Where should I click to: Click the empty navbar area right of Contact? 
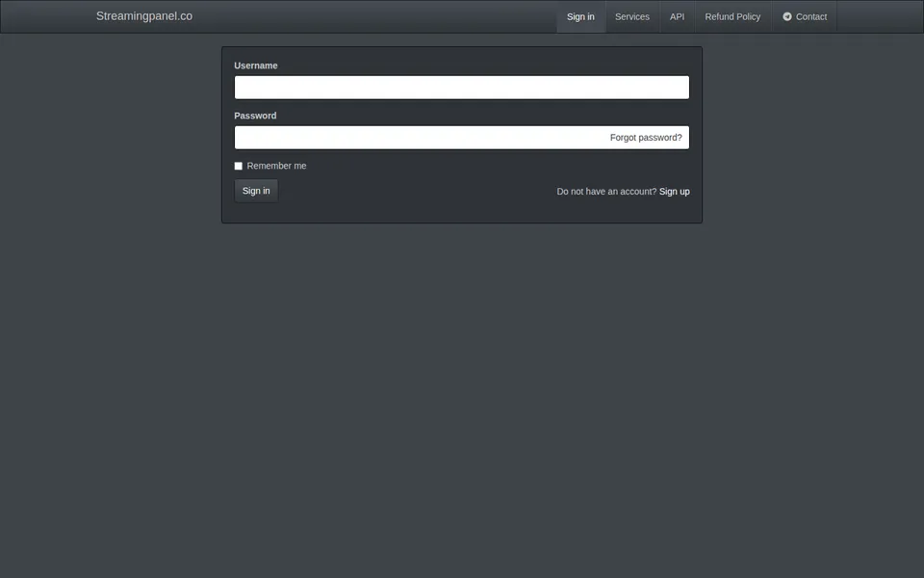[x=880, y=16]
